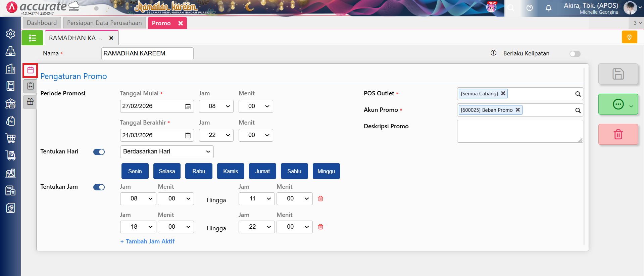Image resolution: width=644 pixels, height=276 pixels.
Task: Open the Tanggal Berakhir hour dropdown showing 22
Action: [216, 135]
